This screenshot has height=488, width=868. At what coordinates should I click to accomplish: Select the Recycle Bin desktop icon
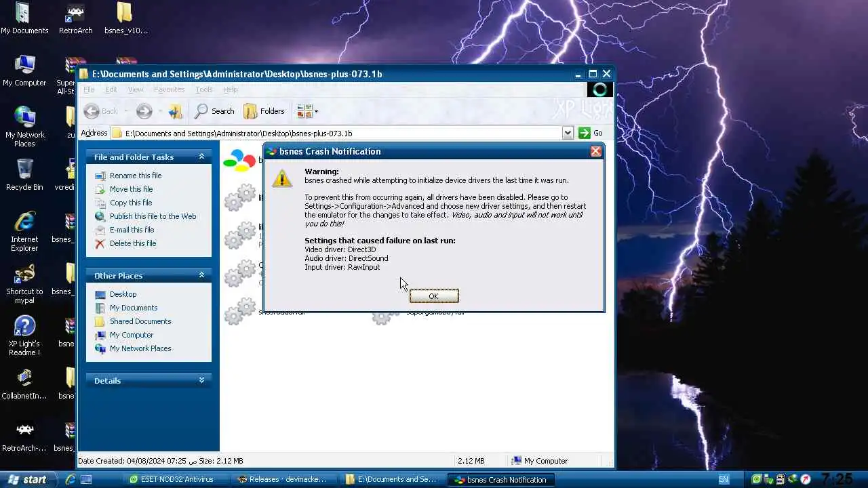(24, 175)
